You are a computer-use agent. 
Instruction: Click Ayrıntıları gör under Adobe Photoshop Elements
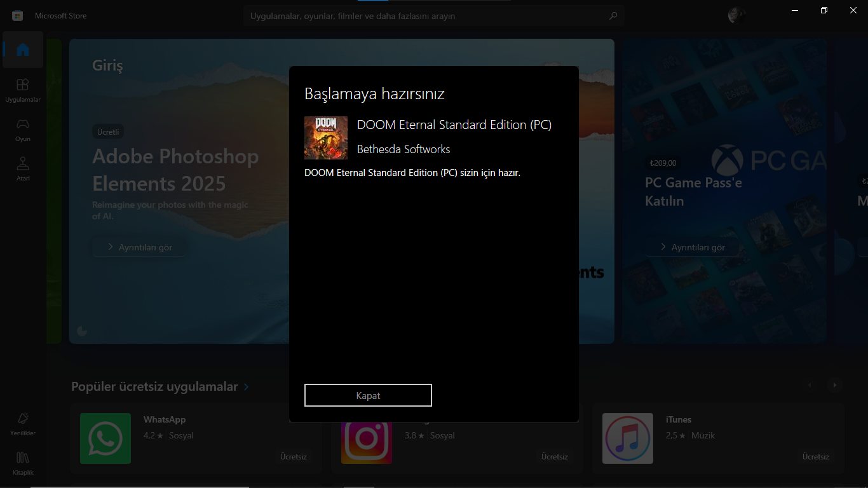140,247
